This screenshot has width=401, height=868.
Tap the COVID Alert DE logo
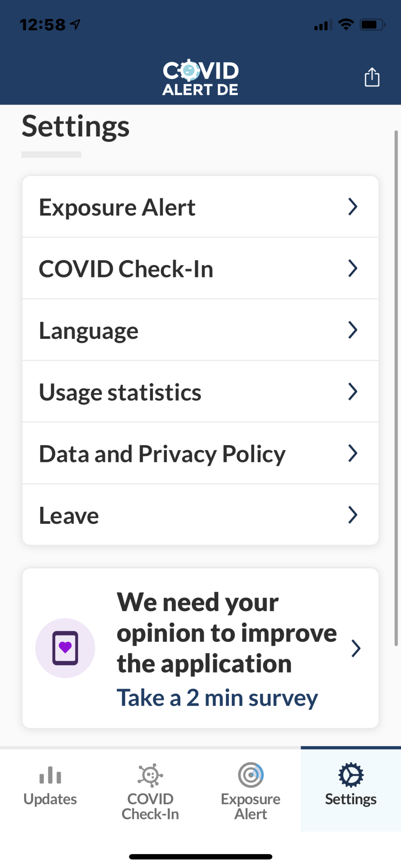[x=200, y=77]
